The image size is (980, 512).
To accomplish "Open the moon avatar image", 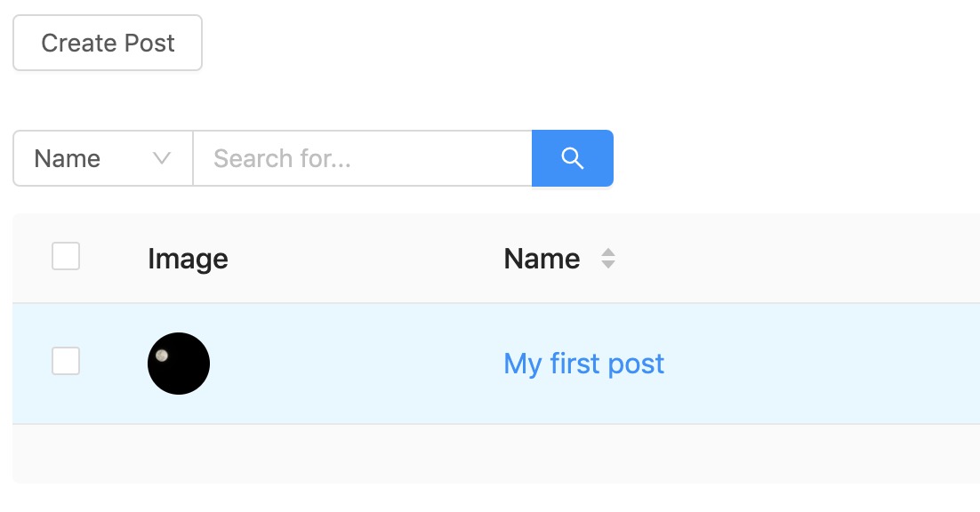I will point(179,364).
